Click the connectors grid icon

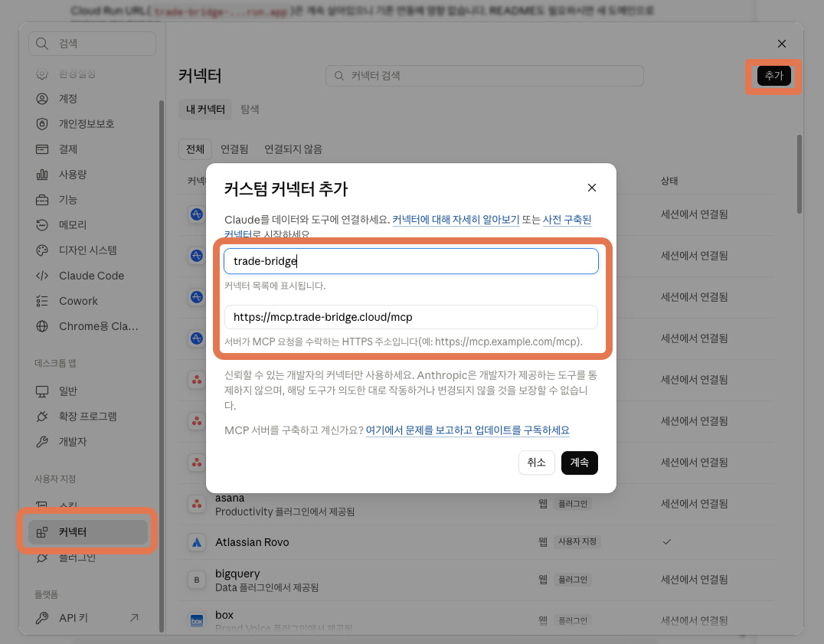pyautogui.click(x=42, y=532)
